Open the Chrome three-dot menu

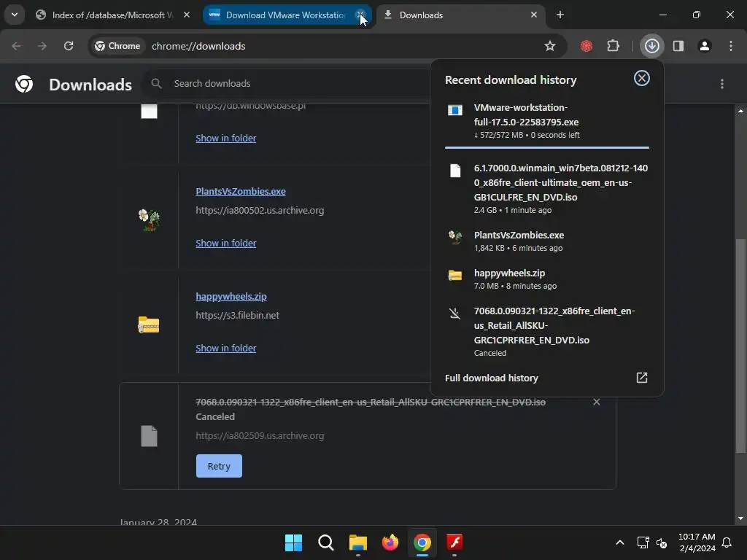click(731, 46)
